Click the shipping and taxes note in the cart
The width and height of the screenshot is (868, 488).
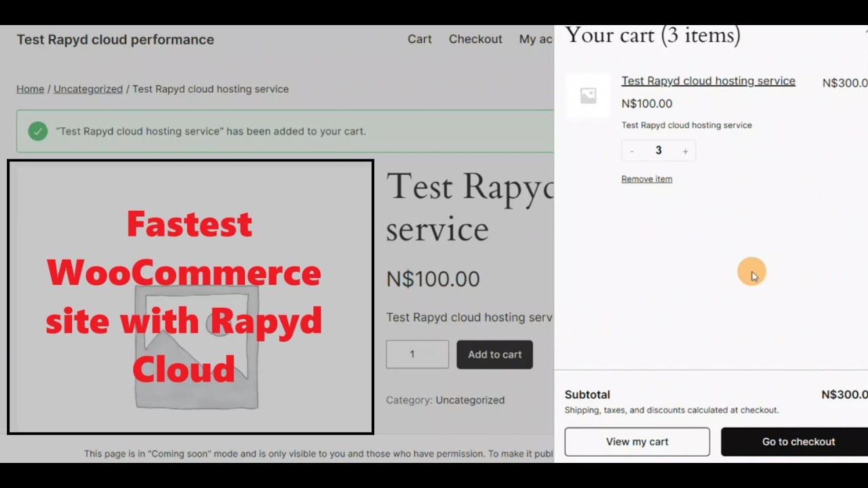[x=671, y=410]
